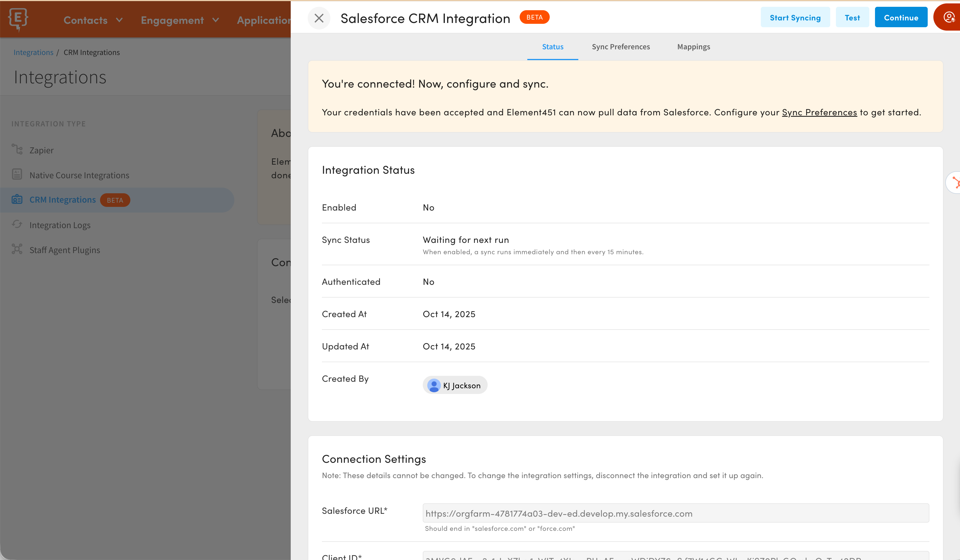This screenshot has height=560, width=960.
Task: Open the Integrations breadcrumb link
Action: click(x=33, y=52)
